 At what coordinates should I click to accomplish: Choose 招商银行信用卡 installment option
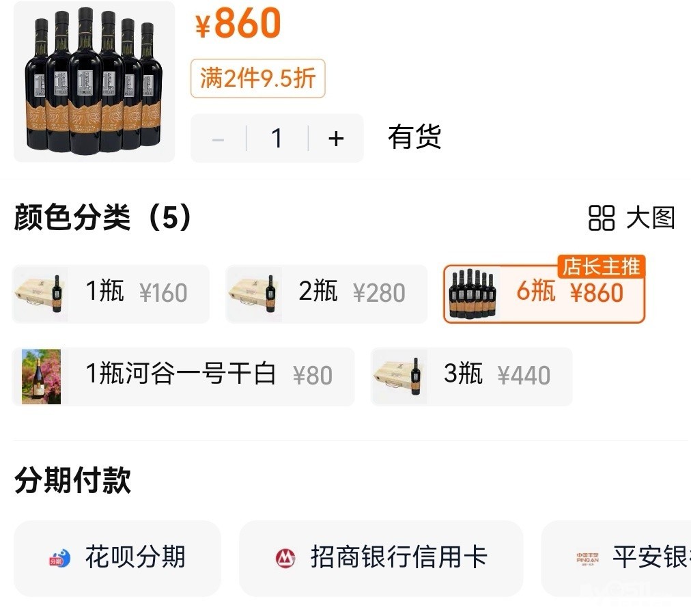pos(381,558)
